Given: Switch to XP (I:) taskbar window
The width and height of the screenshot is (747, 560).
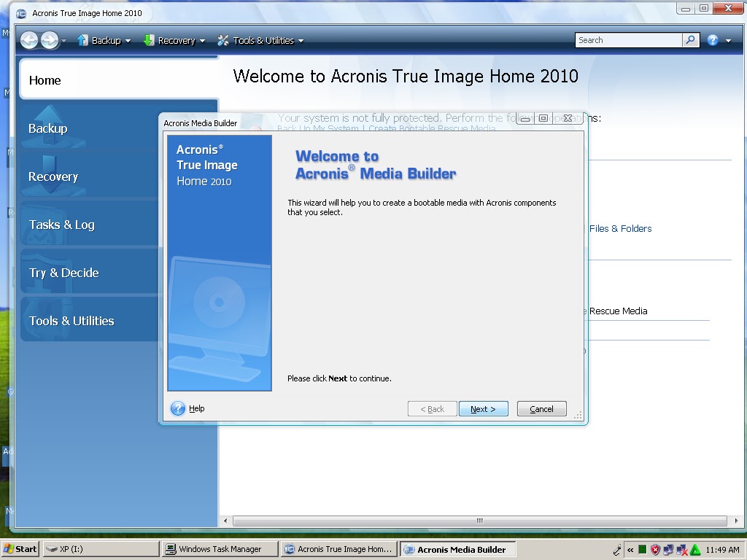Looking at the screenshot, I should point(101,549).
